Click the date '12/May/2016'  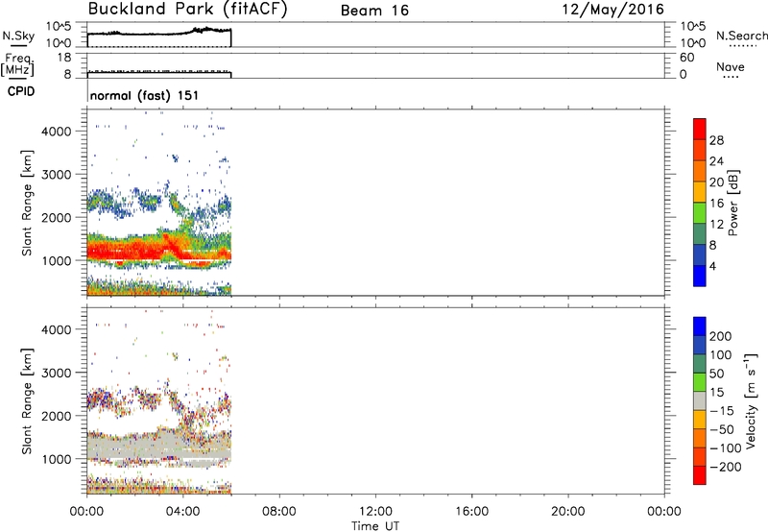coord(612,10)
